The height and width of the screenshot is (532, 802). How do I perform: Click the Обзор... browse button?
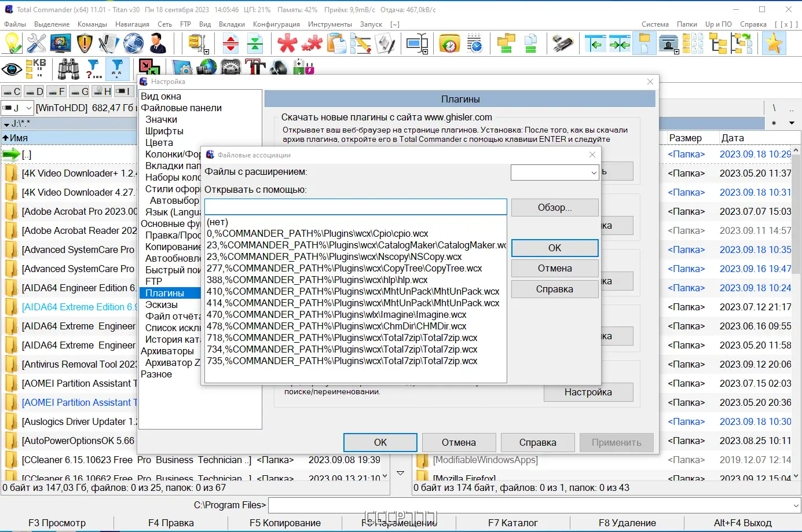click(555, 207)
